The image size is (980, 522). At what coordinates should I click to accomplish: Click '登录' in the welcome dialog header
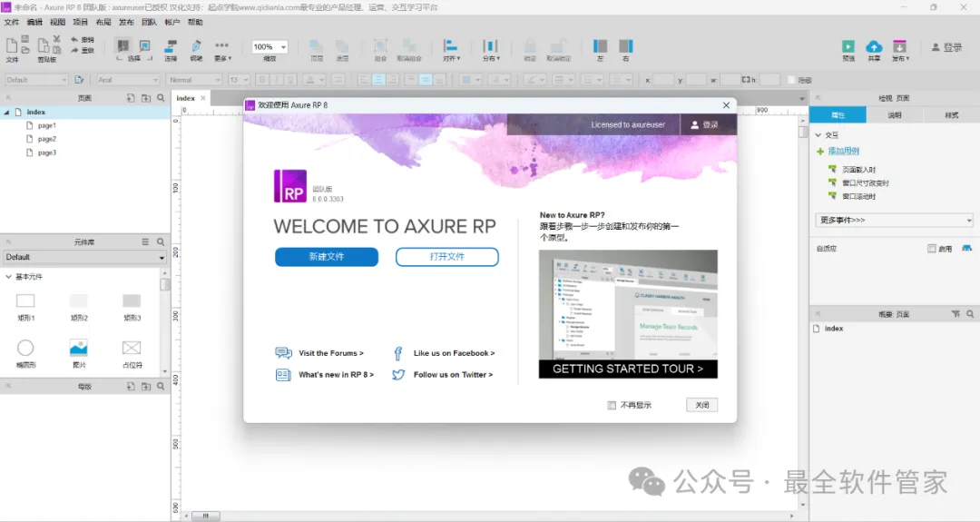[x=704, y=125]
